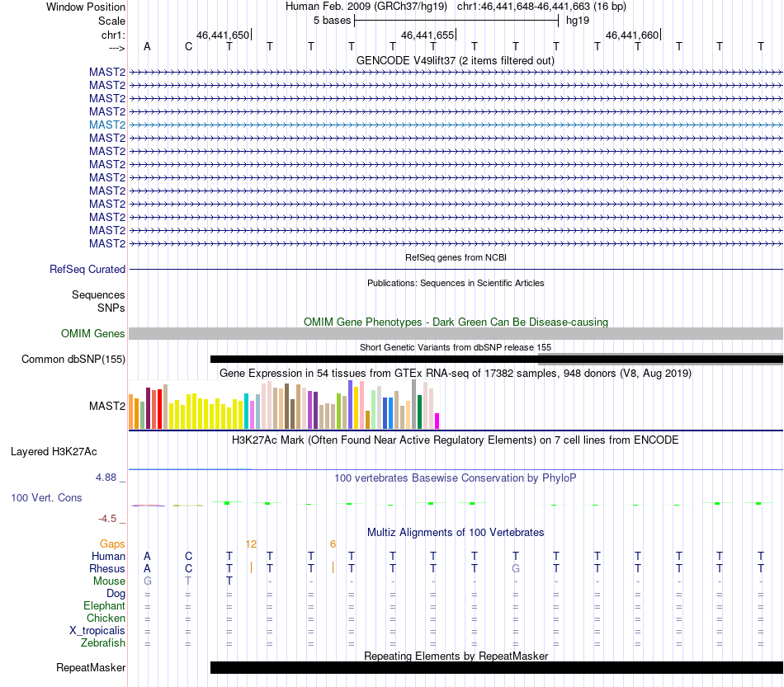The width and height of the screenshot is (784, 687).
Task: Click the gray OMIM Genes bar
Action: pos(456,334)
